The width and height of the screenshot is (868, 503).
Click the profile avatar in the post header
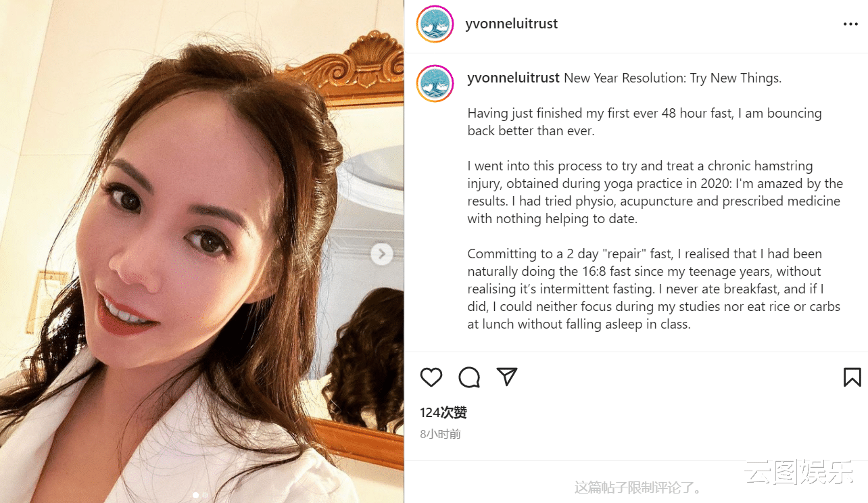[x=435, y=24]
